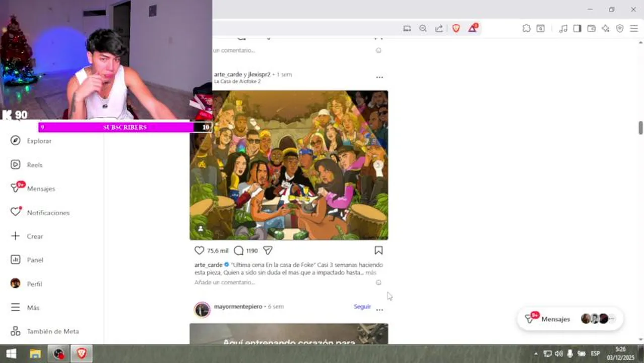
Task: Open Panel dashboard in sidebar
Action: coord(27,260)
